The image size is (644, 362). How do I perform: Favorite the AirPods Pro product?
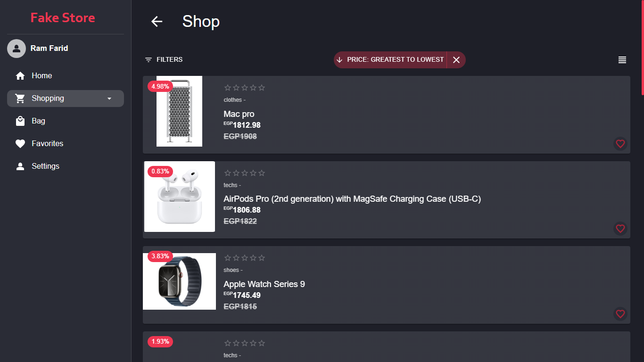pos(620,229)
